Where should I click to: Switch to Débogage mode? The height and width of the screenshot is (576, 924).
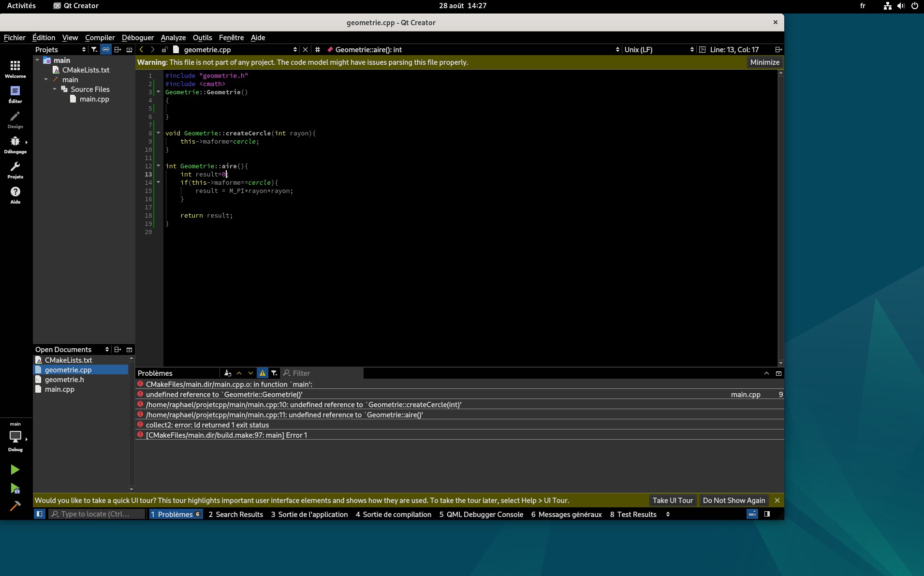point(15,144)
